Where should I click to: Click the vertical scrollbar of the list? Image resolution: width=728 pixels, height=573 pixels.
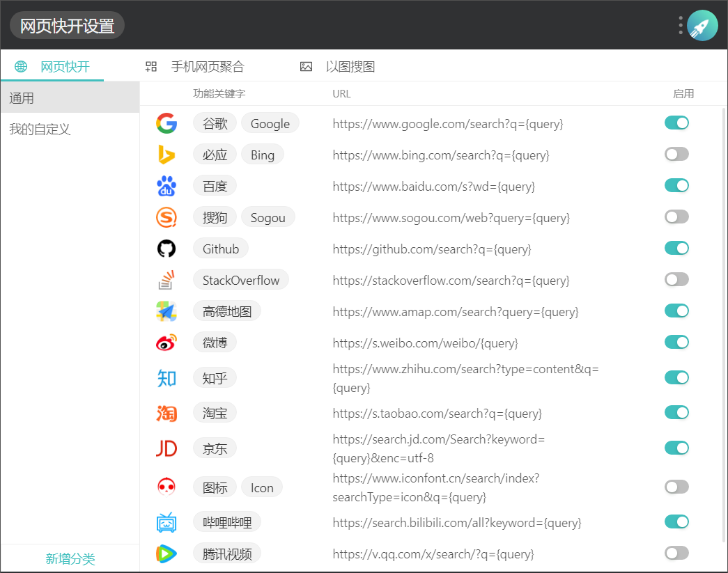724,324
